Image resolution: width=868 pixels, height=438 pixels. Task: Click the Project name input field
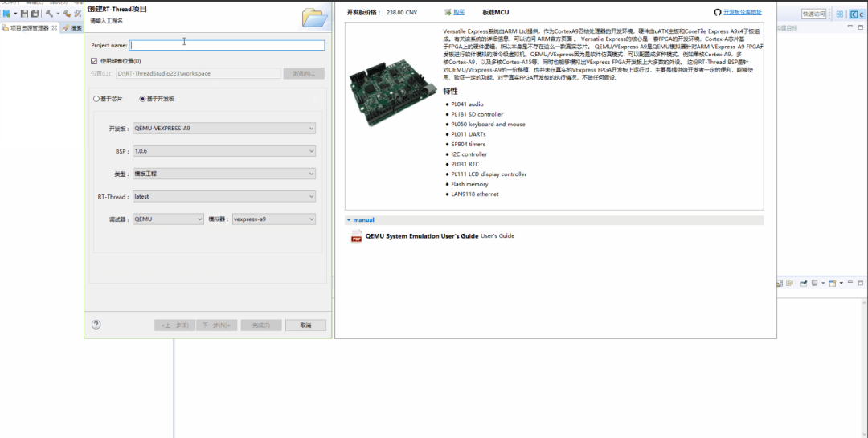227,46
